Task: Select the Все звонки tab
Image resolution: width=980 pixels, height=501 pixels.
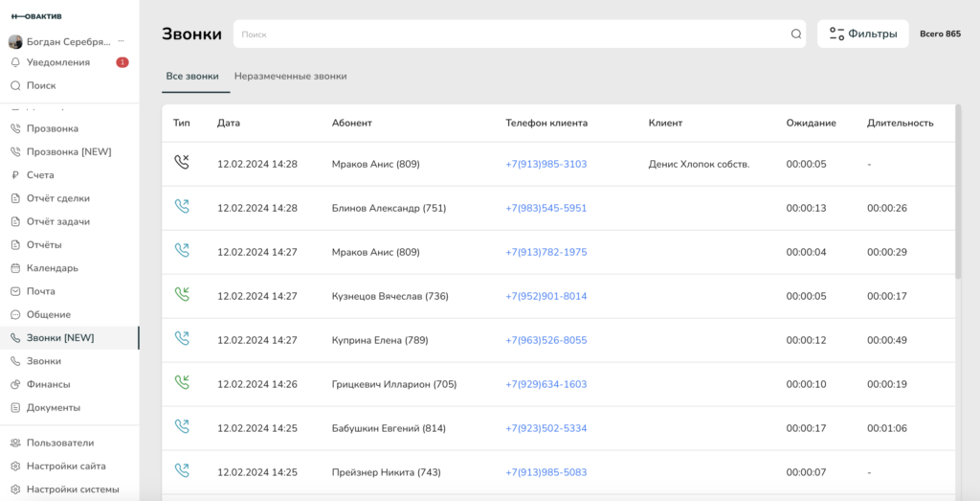Action: point(192,76)
